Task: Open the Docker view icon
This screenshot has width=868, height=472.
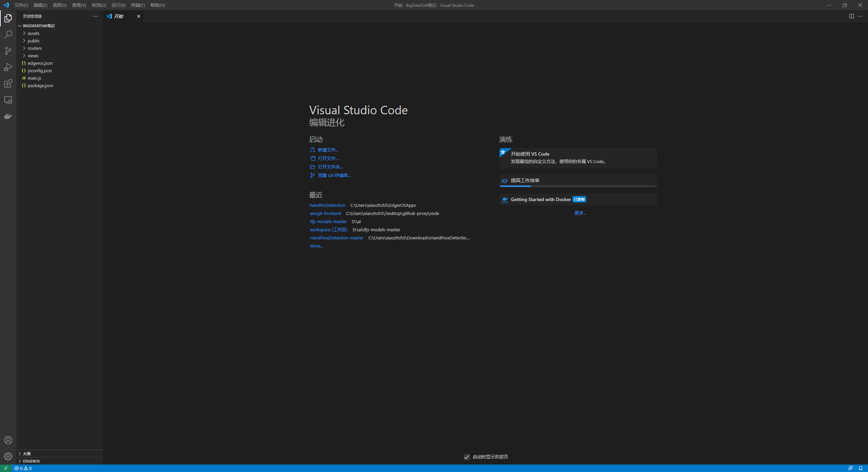Action: tap(8, 116)
